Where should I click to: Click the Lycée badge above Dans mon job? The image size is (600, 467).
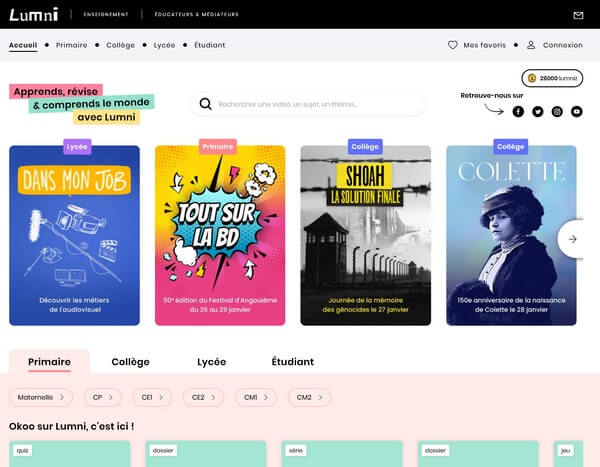[x=77, y=147]
